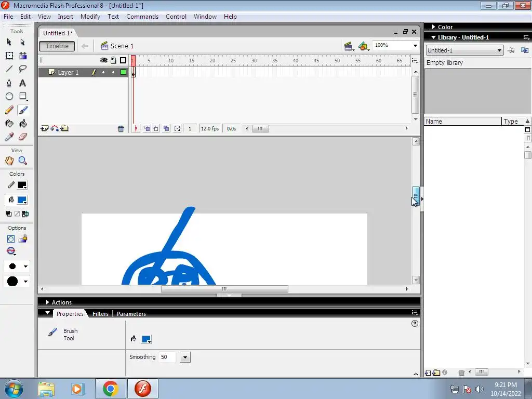
Task: Select the Line tool
Action: point(9,69)
